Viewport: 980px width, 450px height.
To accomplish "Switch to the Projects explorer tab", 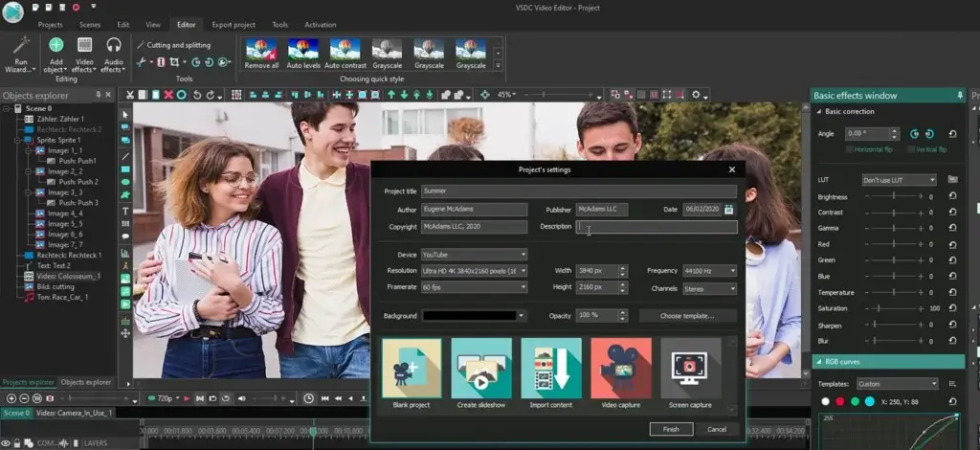I will pos(28,382).
